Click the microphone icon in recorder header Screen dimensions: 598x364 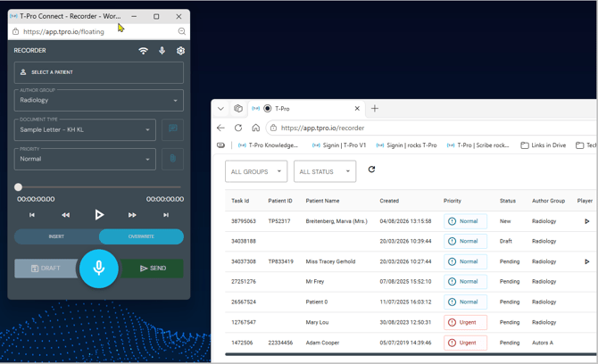tap(162, 51)
